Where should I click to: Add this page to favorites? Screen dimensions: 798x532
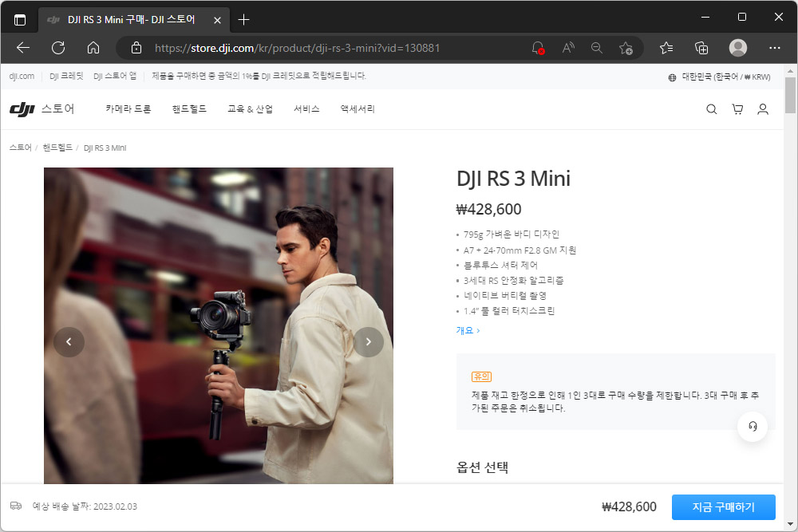click(626, 48)
